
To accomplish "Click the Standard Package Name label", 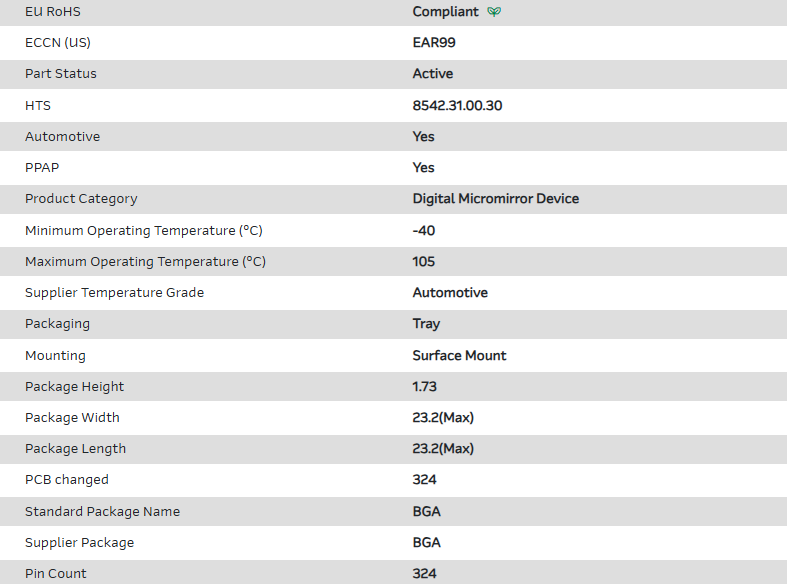I will coord(102,512).
